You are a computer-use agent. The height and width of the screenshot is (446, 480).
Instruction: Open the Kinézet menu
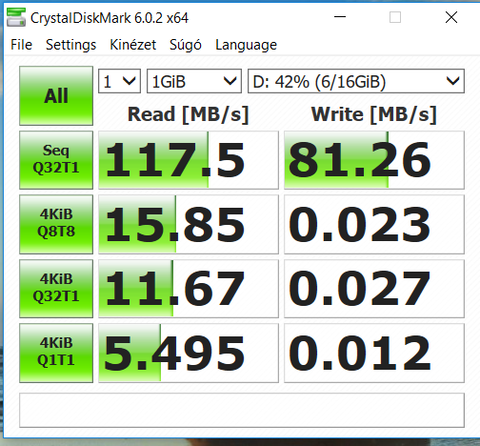(x=133, y=45)
